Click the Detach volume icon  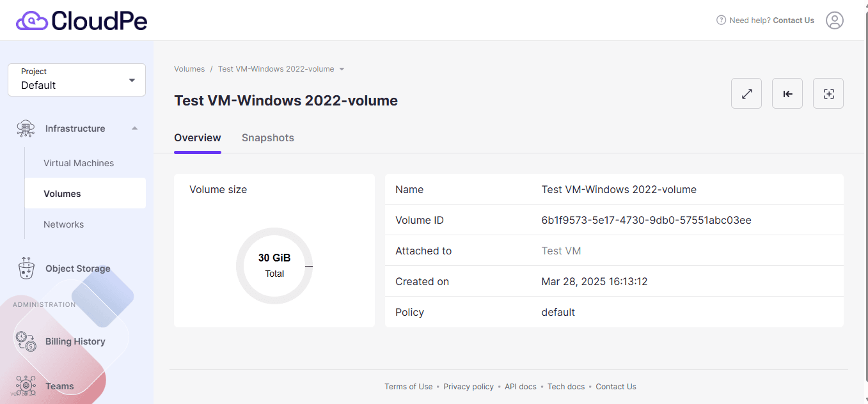[787, 93]
